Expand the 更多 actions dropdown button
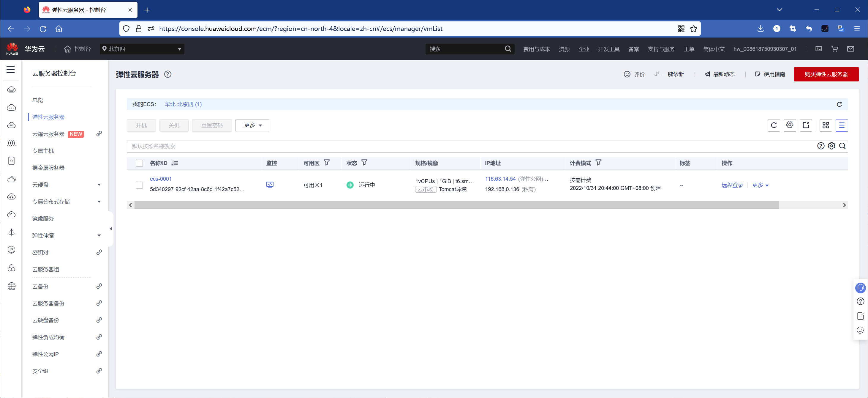This screenshot has width=868, height=398. (x=252, y=125)
